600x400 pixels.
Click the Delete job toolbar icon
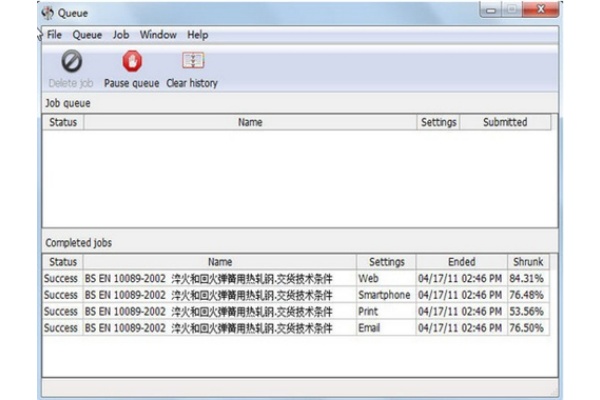[x=72, y=61]
